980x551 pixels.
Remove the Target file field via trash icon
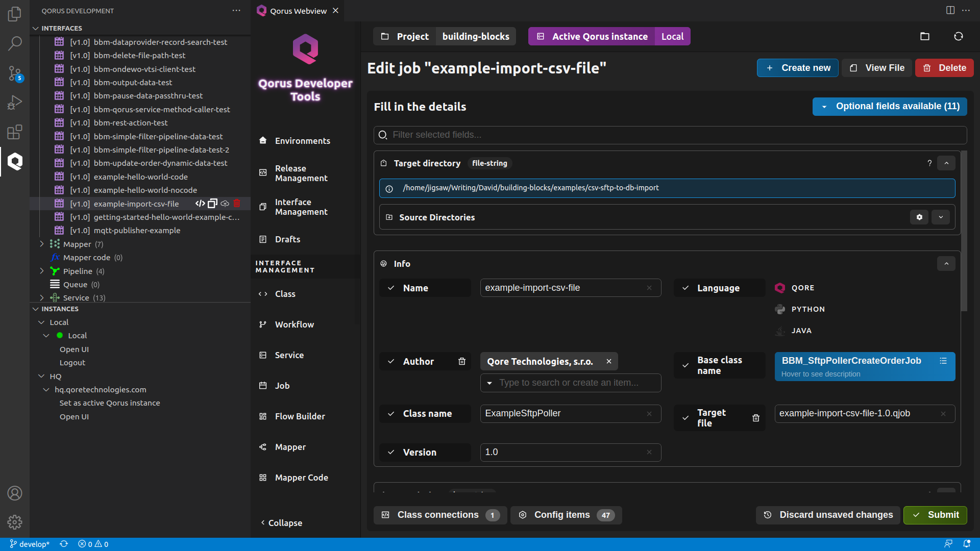pos(756,418)
